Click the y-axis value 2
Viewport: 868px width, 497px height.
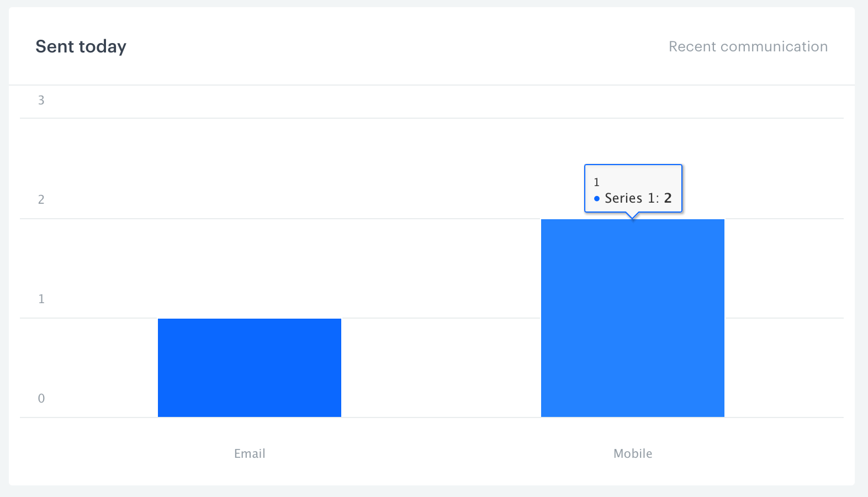click(x=41, y=200)
